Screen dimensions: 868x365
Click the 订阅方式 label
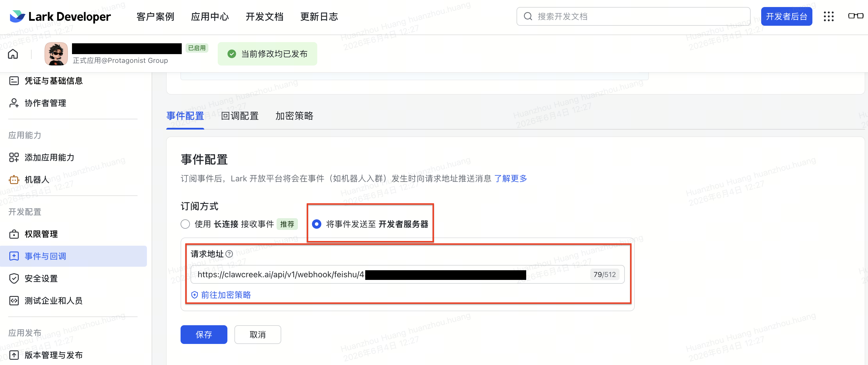200,206
